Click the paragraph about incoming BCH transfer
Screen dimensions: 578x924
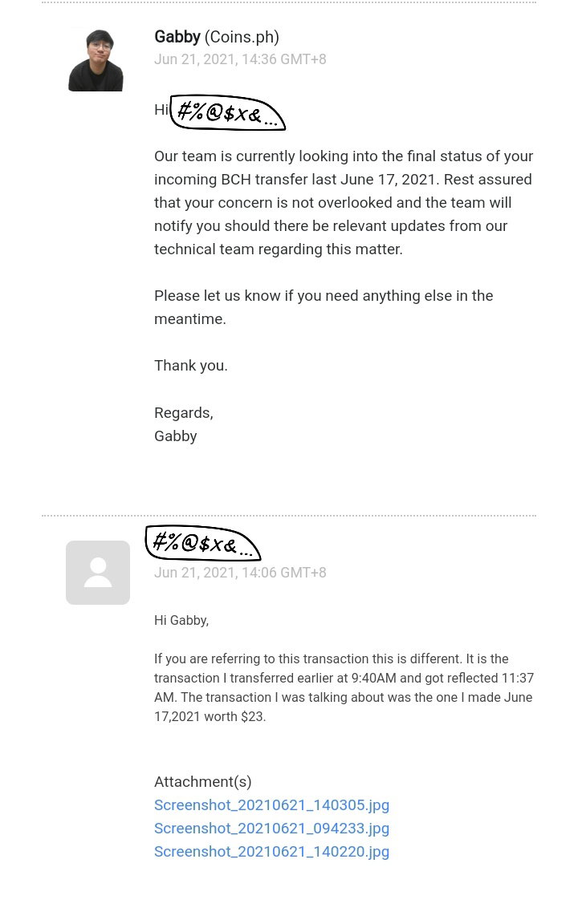pyautogui.click(x=344, y=203)
